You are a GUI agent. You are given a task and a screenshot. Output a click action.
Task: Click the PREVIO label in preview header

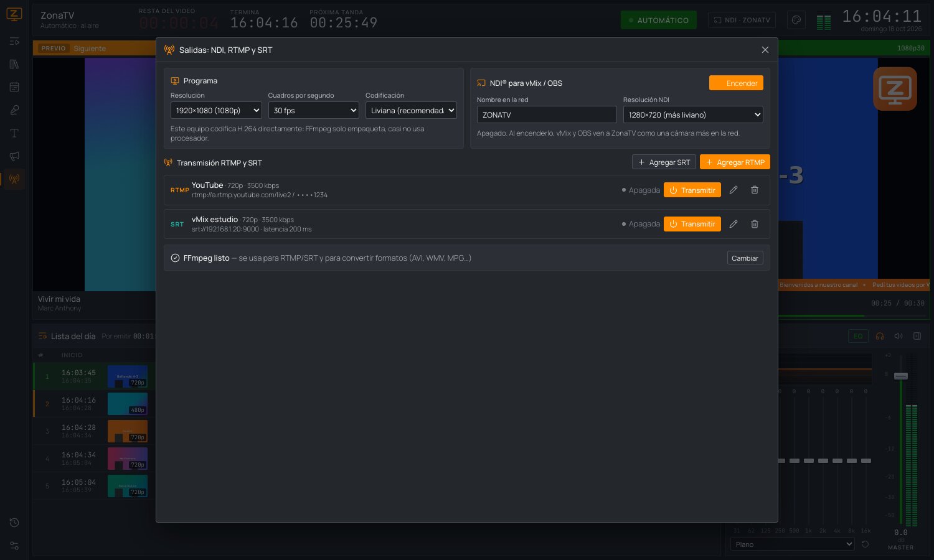[54, 48]
